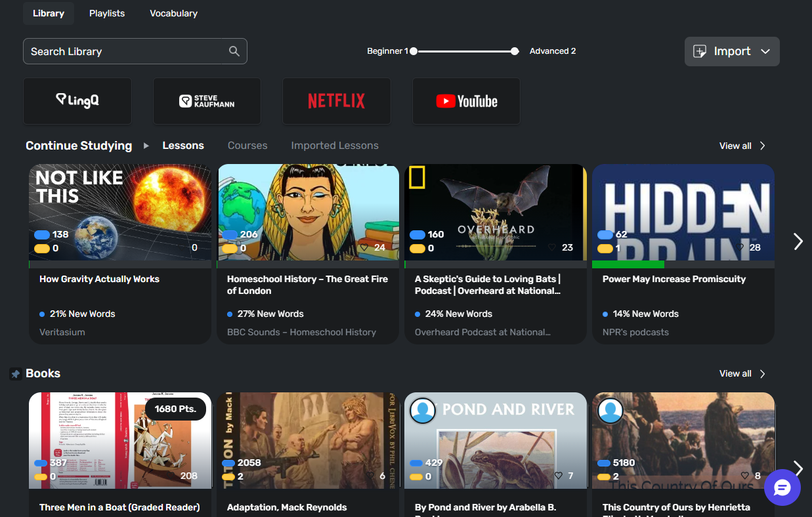Click the "Books" shelf heading
812x517 pixels.
click(x=43, y=373)
